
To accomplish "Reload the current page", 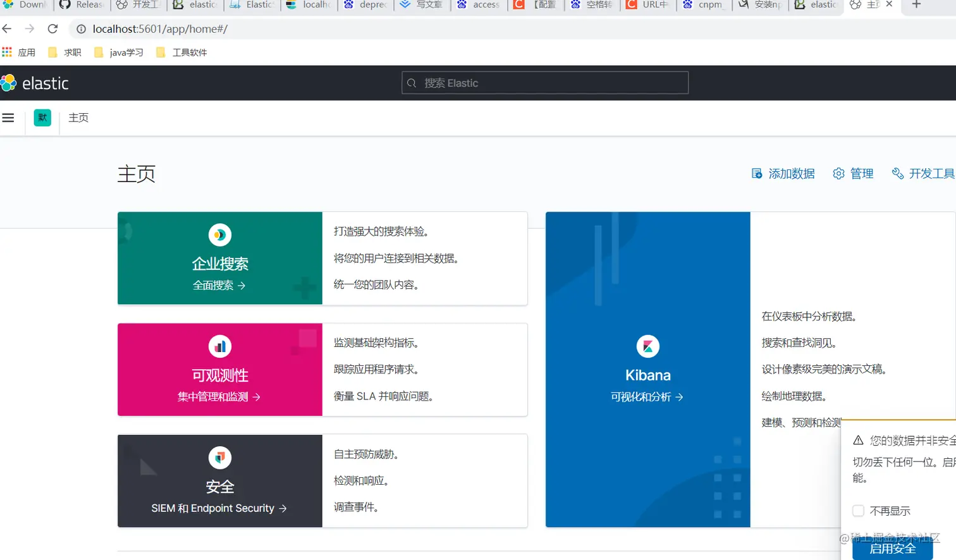I will (x=53, y=28).
